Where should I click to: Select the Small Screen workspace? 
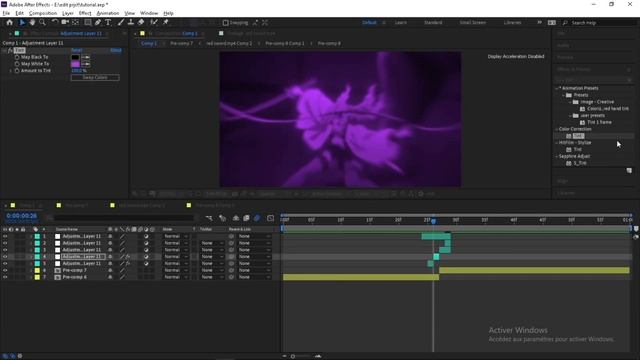point(473,23)
